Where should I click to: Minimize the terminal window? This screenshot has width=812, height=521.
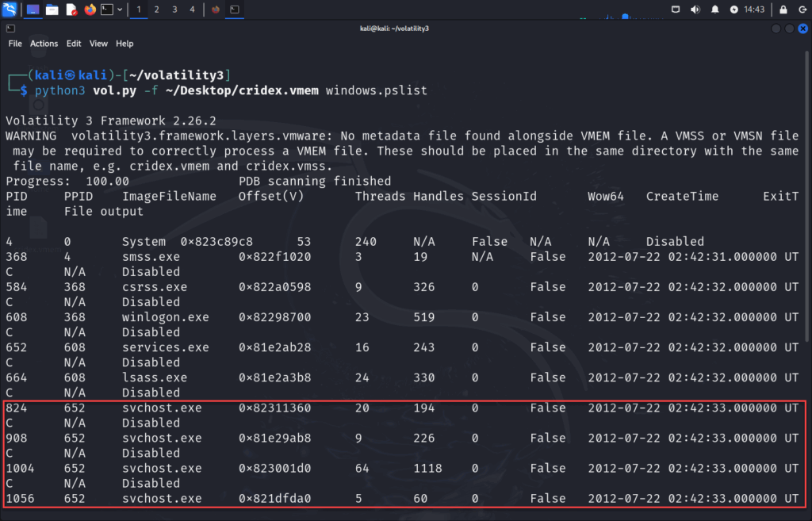click(776, 29)
